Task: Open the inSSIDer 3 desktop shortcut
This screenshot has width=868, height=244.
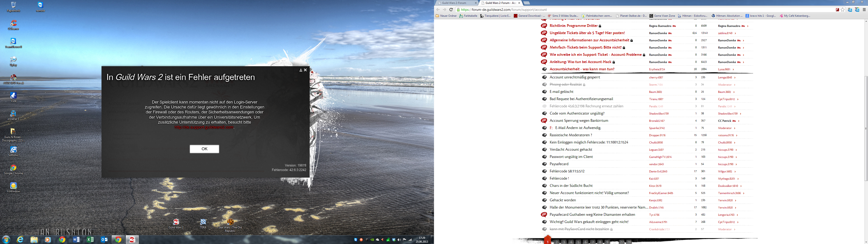Action: pyautogui.click(x=14, y=115)
